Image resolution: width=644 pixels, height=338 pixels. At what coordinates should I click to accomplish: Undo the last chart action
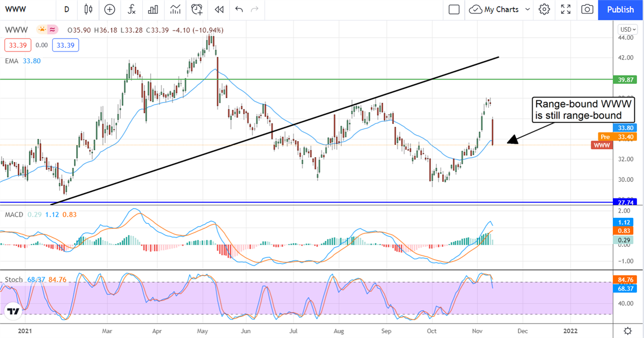pos(239,9)
